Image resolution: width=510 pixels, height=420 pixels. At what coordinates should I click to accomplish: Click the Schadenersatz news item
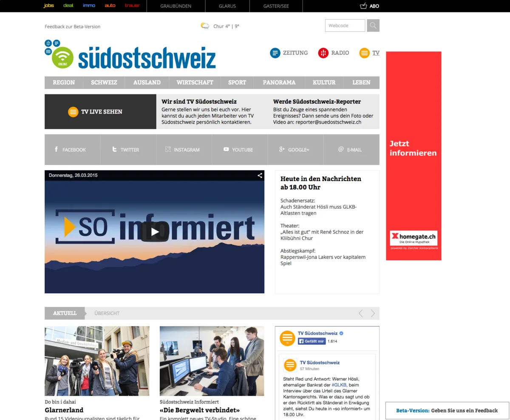pos(318,207)
